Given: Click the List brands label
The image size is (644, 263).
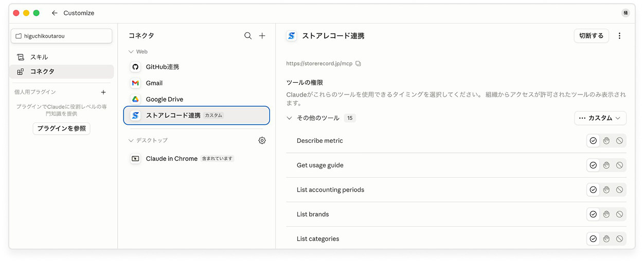Looking at the screenshot, I should tap(313, 214).
